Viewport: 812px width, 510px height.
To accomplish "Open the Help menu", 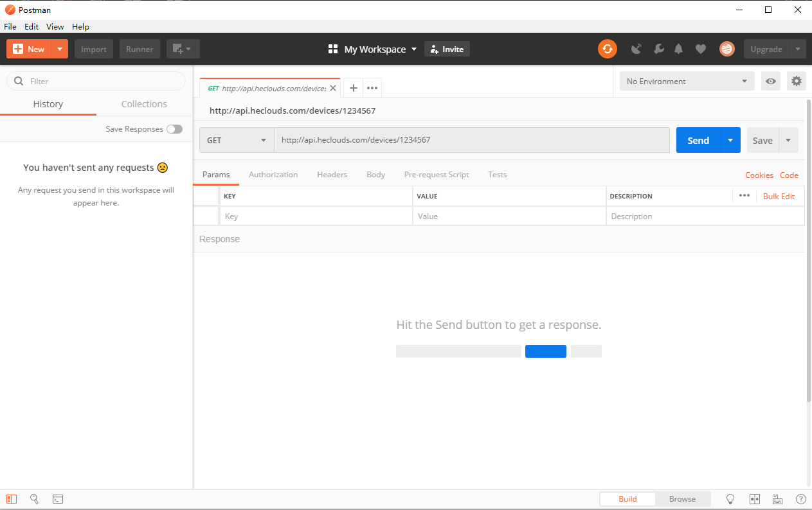I will pyautogui.click(x=80, y=26).
